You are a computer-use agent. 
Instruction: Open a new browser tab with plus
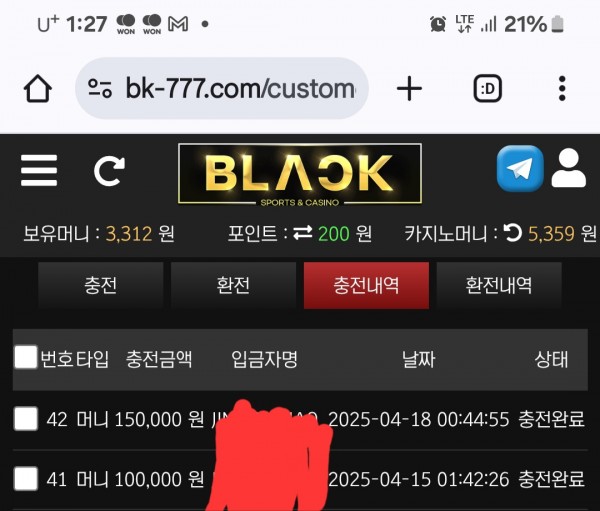pyautogui.click(x=409, y=88)
